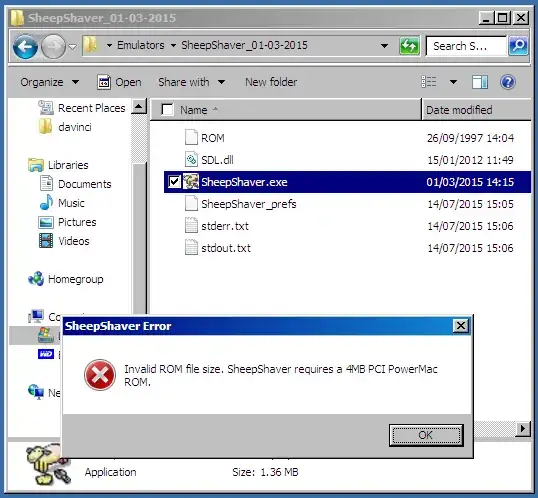The height and width of the screenshot is (498, 538).
Task: Select the stderr.txt file icon
Action: click(x=191, y=225)
